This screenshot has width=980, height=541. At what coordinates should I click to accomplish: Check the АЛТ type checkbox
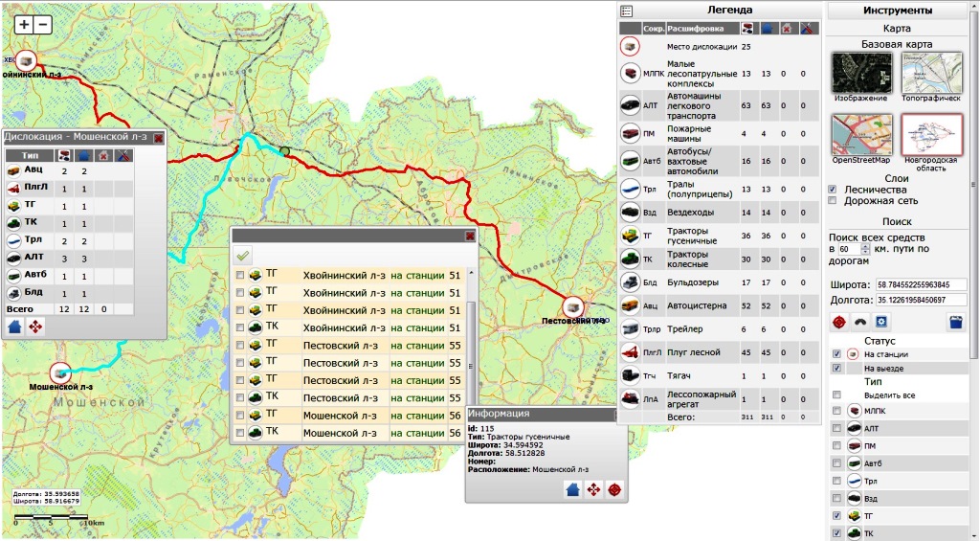[x=836, y=428]
